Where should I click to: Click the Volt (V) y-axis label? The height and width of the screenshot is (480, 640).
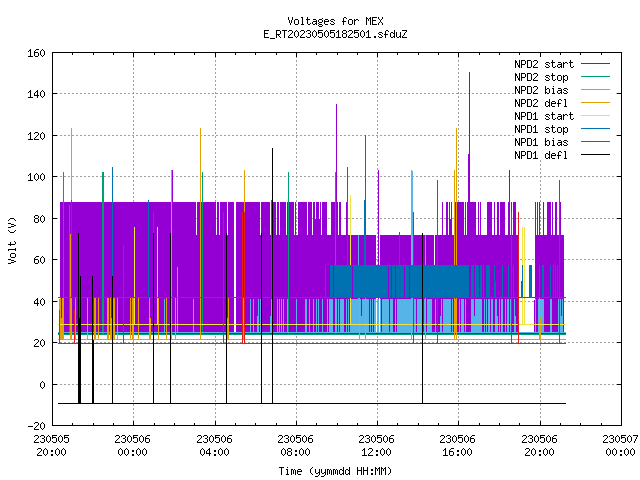pyautogui.click(x=12, y=240)
